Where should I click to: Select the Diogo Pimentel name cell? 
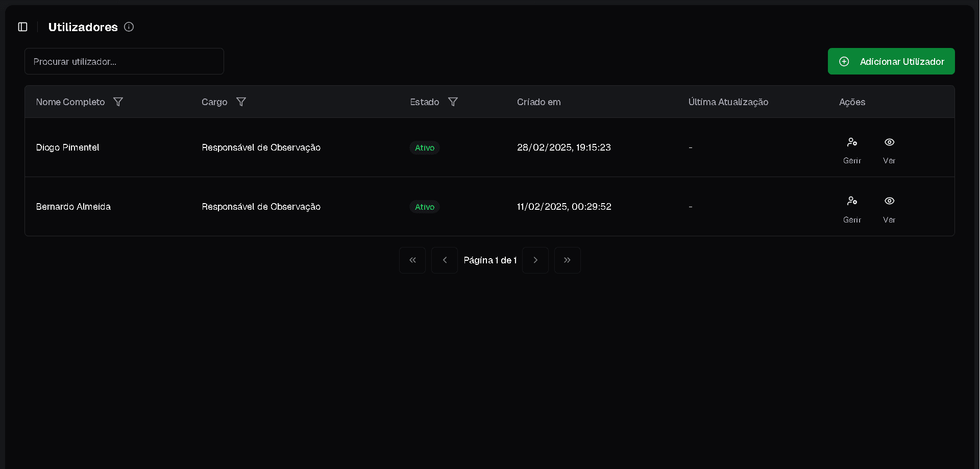(x=67, y=147)
